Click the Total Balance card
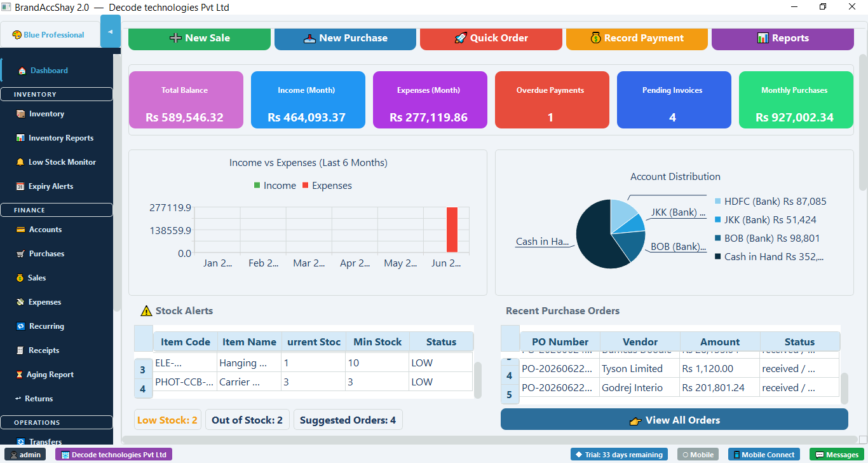 (x=186, y=100)
